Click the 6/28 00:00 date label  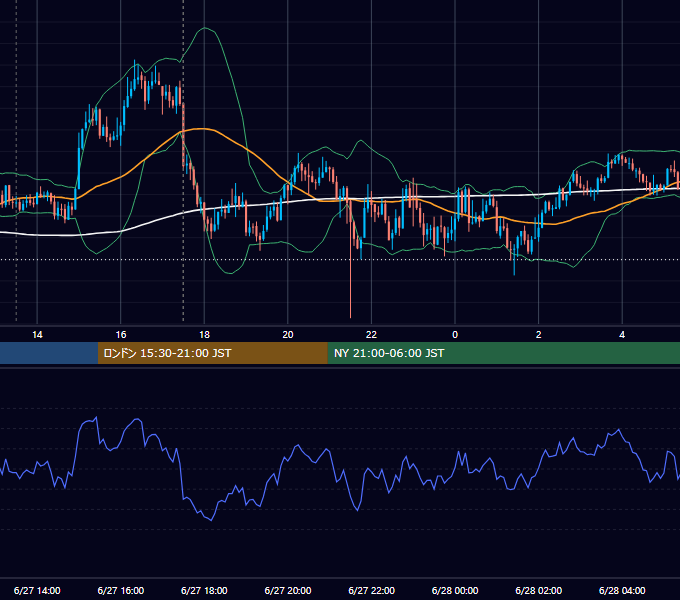(455, 590)
